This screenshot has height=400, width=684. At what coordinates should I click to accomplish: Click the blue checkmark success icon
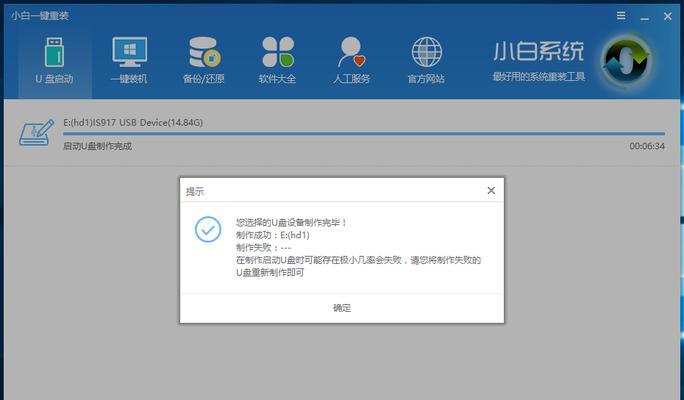coord(208,229)
